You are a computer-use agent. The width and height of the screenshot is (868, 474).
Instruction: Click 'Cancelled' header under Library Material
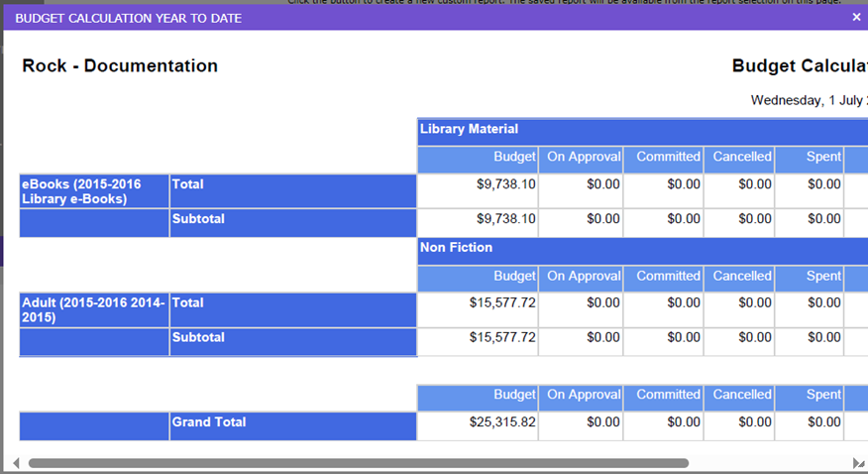(739, 160)
